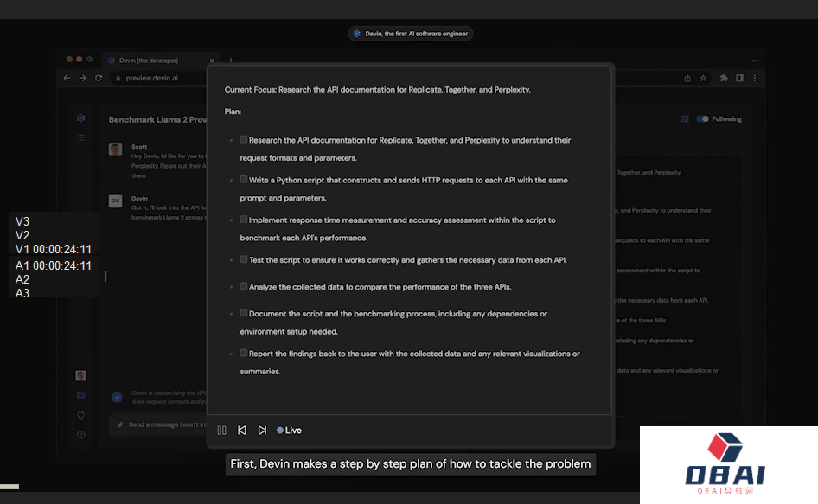Expand the browser tab list chevron
The height and width of the screenshot is (504, 818).
[x=754, y=61]
